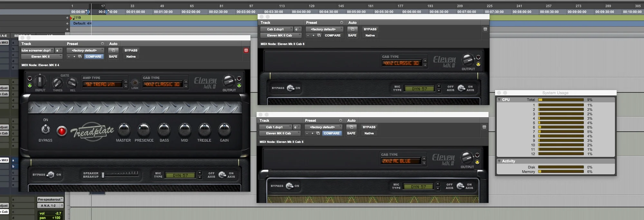Click target button in Cab 2.dup1 plug-in window
644x220 pixels.
point(485,29)
